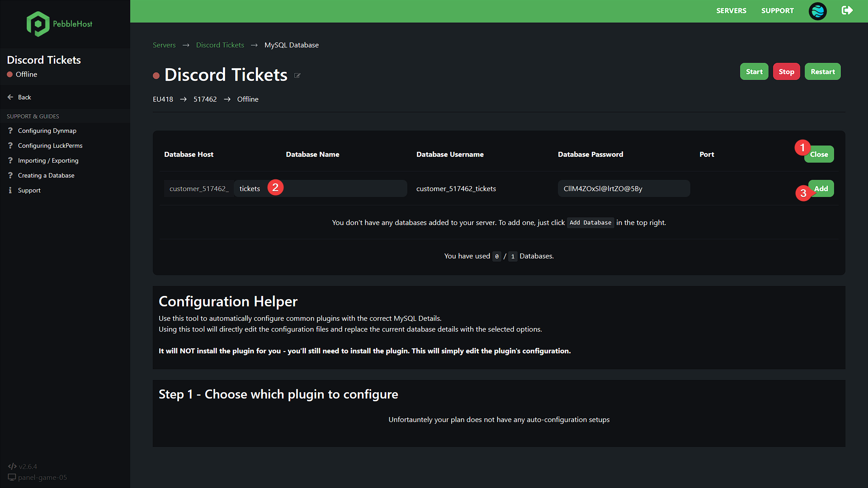Image resolution: width=868 pixels, height=488 pixels.
Task: Click the monitor icon beside panel-game-05
Action: point(12,477)
